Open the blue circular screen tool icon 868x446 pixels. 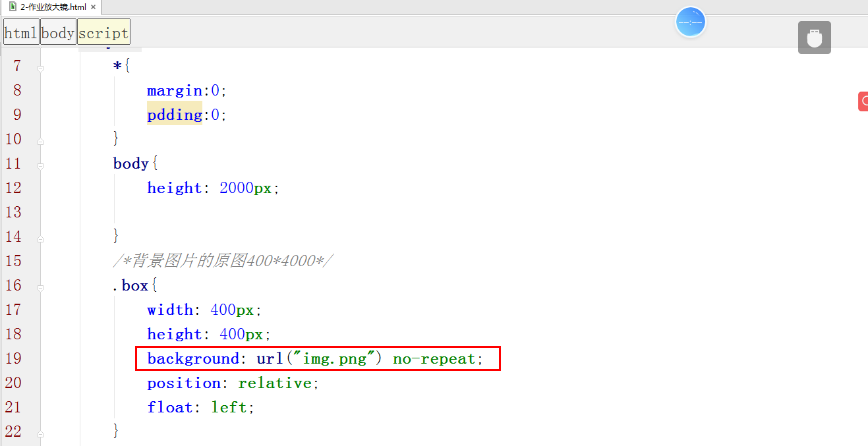tap(690, 22)
